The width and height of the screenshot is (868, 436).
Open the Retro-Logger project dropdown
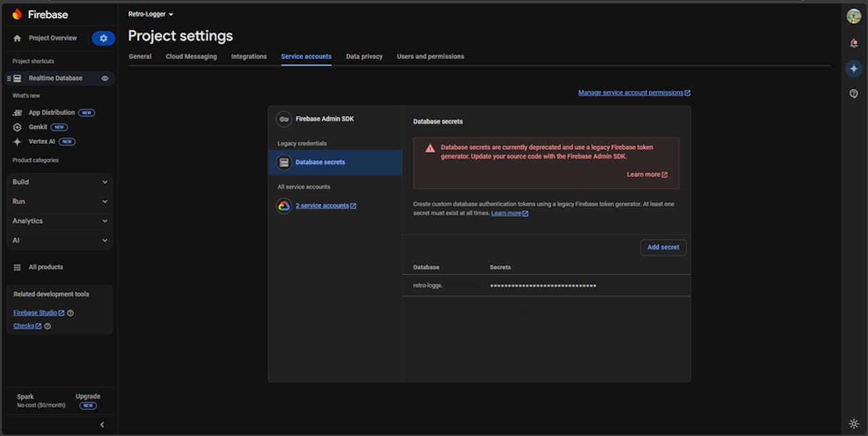[x=151, y=14]
